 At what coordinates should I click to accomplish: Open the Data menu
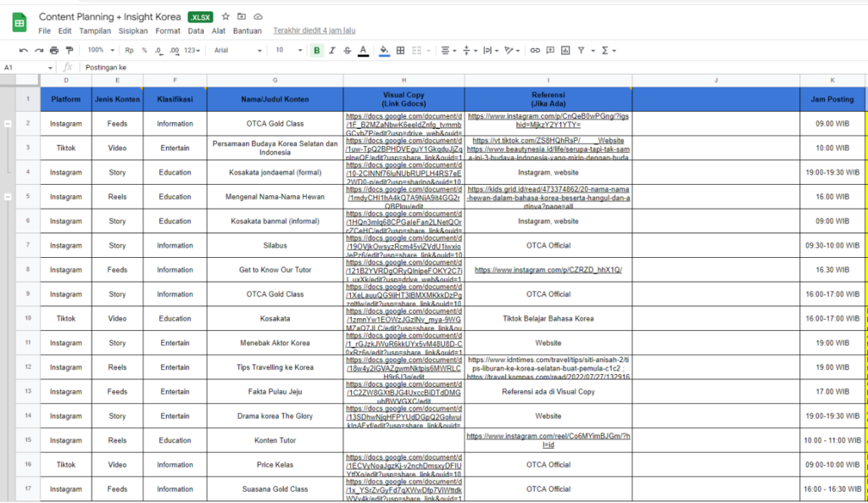click(x=196, y=31)
